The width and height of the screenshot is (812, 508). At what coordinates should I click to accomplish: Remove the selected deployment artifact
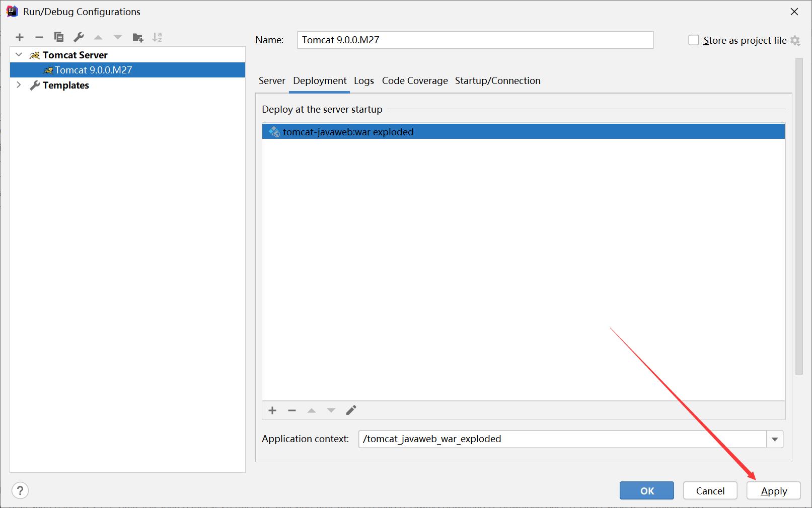[292, 410]
